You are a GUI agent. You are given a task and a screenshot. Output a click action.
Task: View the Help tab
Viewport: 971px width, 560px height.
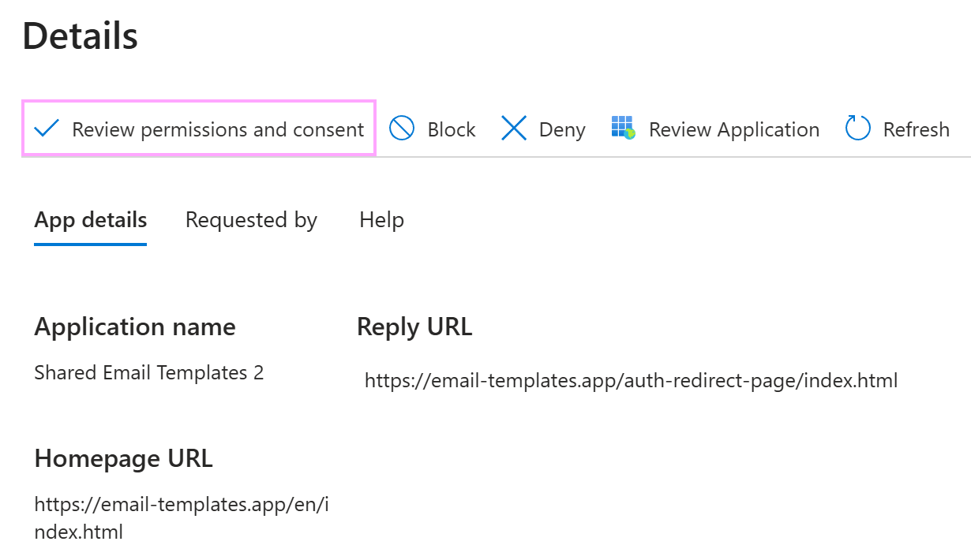[381, 220]
